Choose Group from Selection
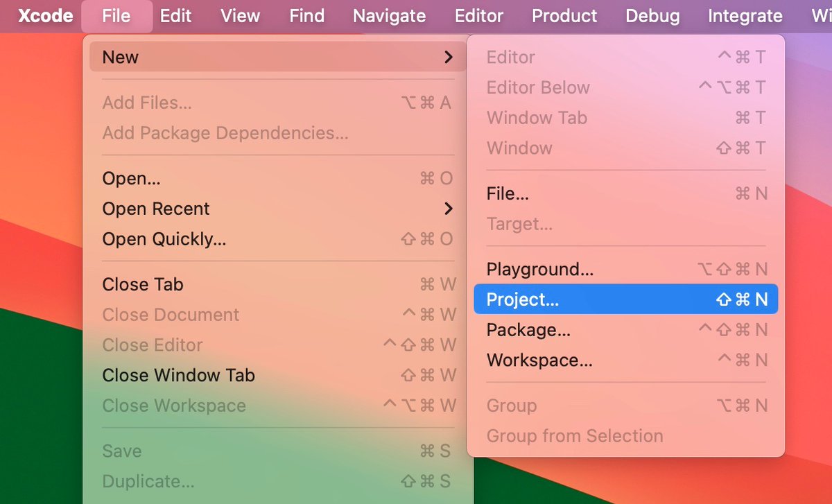This screenshot has width=832, height=504. tap(626, 436)
